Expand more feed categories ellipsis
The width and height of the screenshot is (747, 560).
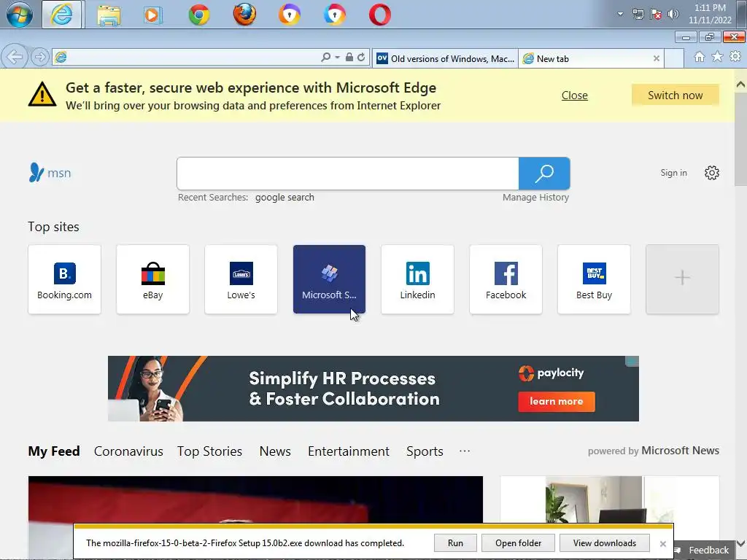465,451
